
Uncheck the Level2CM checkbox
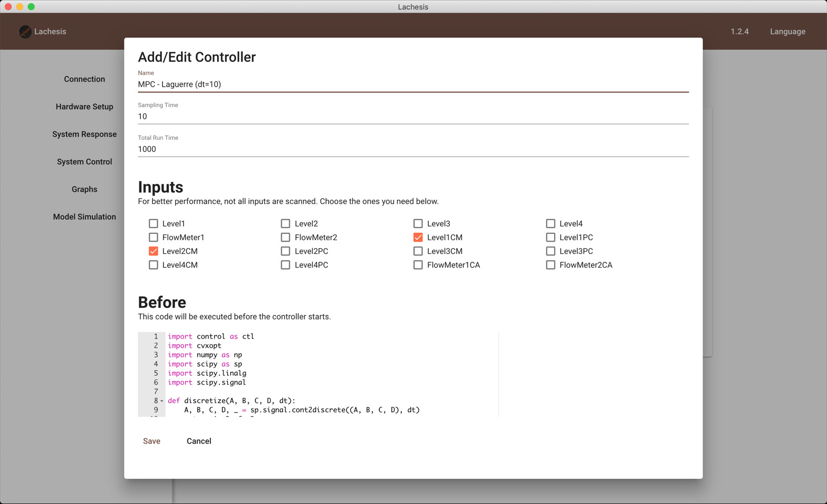tap(153, 251)
